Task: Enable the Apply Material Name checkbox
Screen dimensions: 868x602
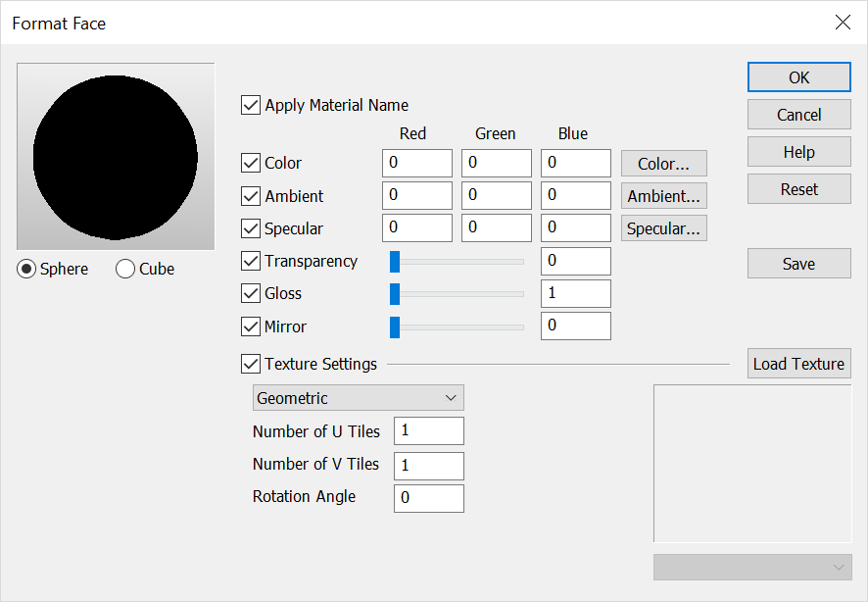Action: (251, 105)
